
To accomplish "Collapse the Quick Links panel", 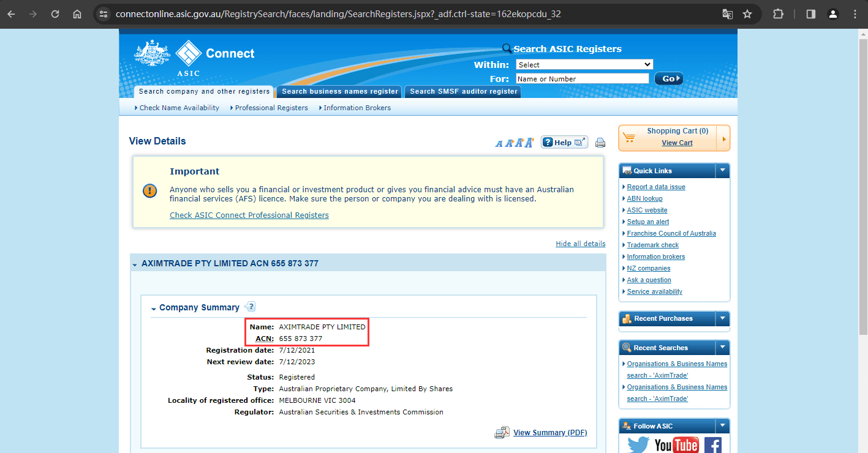I will tap(723, 171).
